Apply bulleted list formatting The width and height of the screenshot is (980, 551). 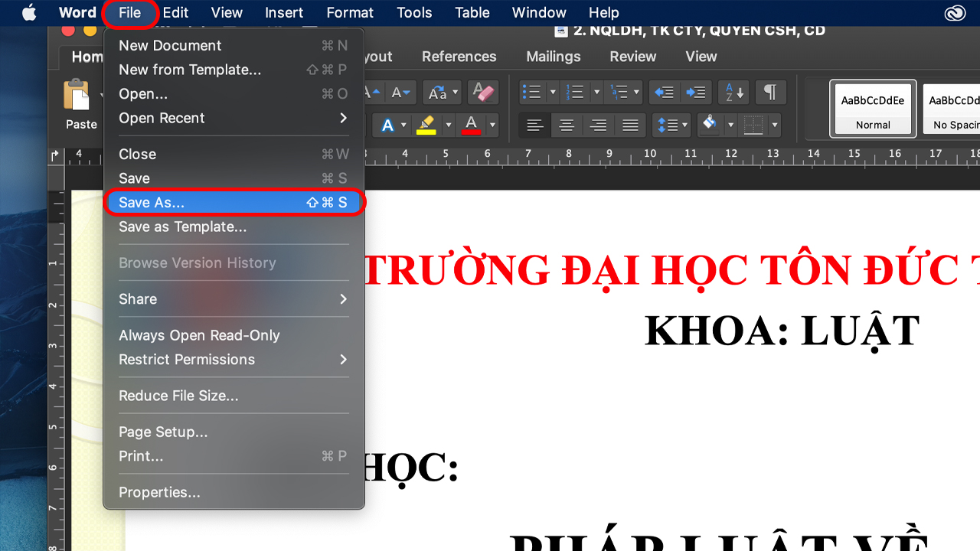point(531,93)
